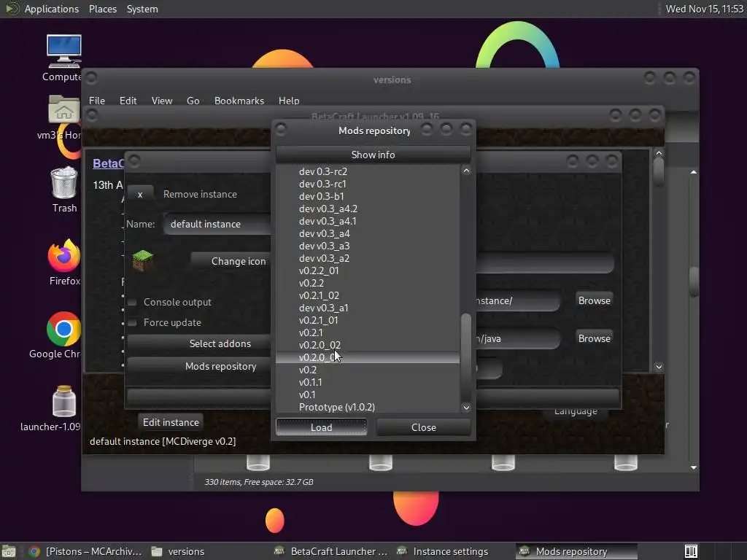
Task: Open the View menu in versions window
Action: (x=161, y=101)
